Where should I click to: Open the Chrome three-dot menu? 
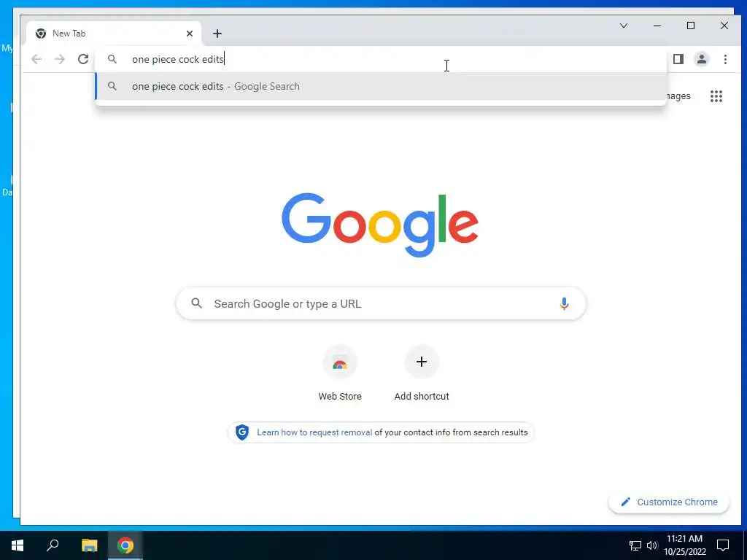pos(725,59)
